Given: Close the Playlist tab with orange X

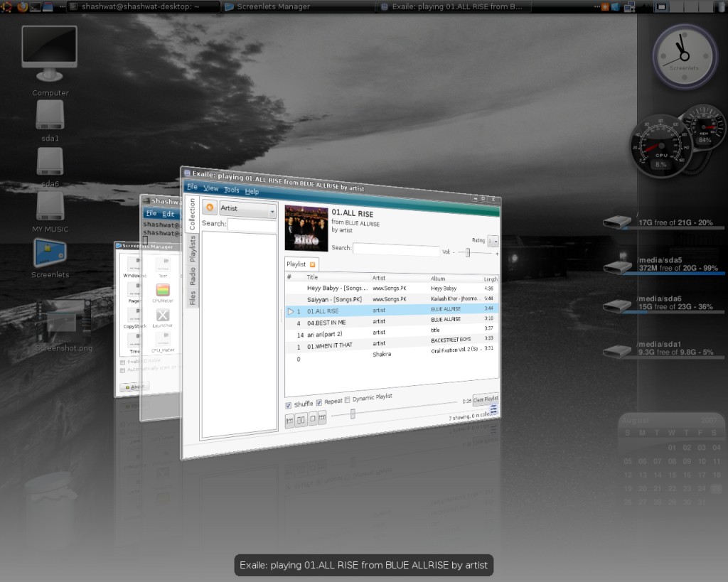Looking at the screenshot, I should 313,264.
